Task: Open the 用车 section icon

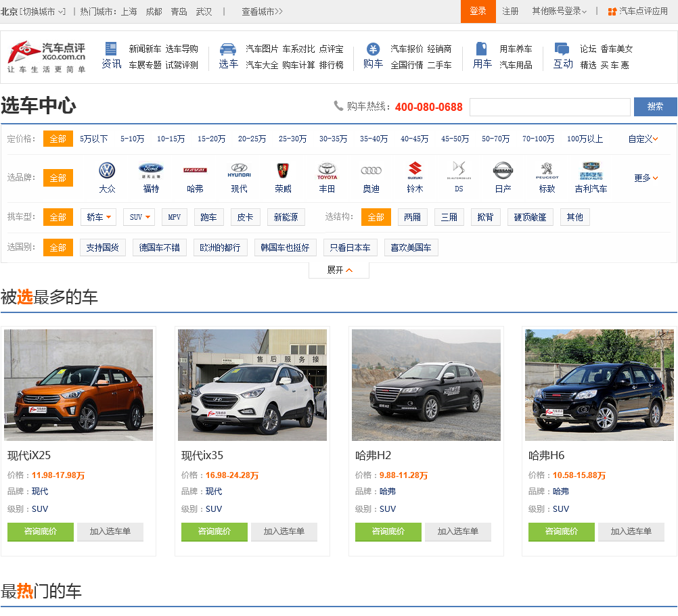Action: tap(482, 49)
